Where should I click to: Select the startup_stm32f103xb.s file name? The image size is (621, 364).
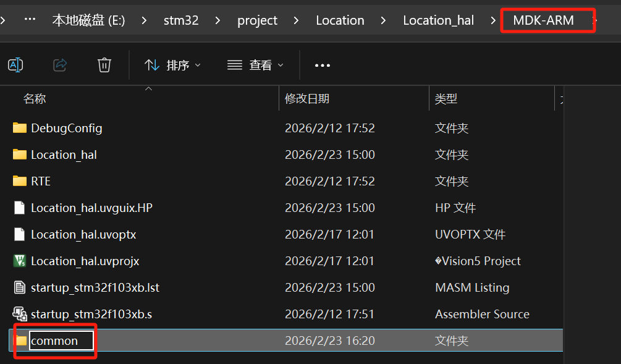(x=91, y=314)
